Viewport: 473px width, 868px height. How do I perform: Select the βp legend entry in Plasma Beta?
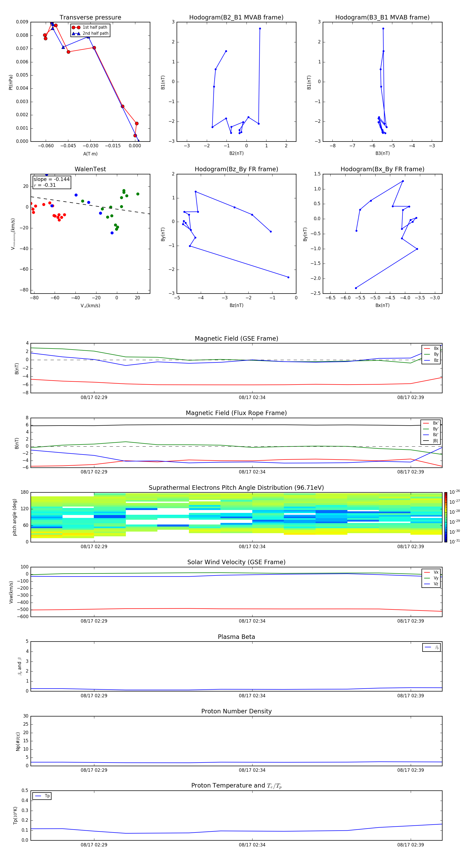tap(431, 647)
